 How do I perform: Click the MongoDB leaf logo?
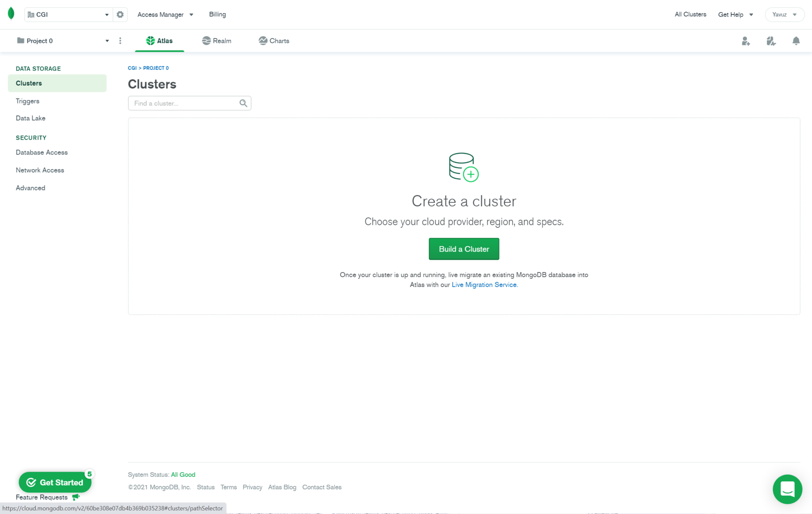[x=11, y=14]
